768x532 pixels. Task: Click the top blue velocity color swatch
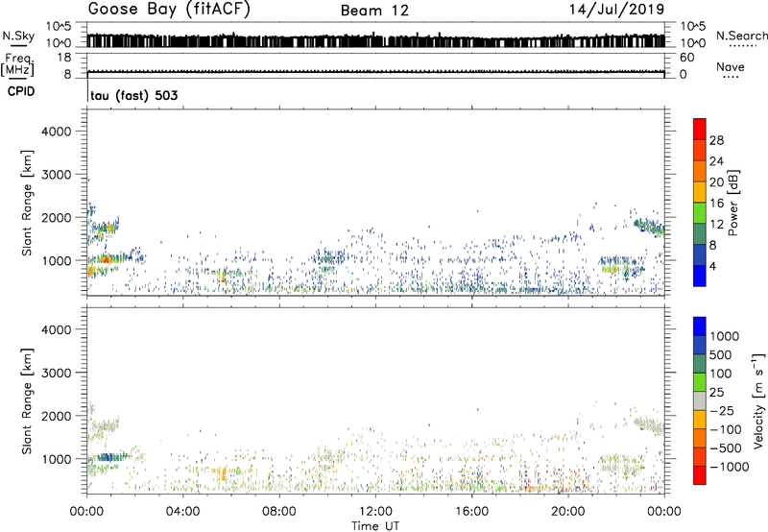point(700,326)
